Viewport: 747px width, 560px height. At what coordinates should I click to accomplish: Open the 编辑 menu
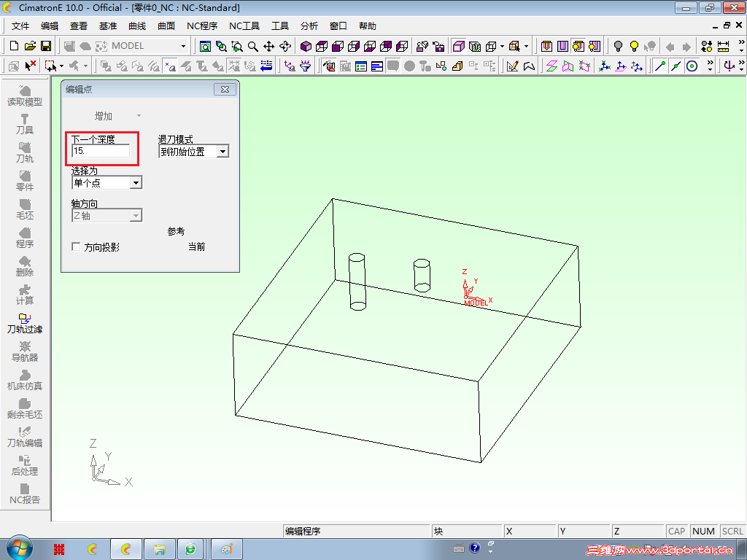[x=50, y=26]
